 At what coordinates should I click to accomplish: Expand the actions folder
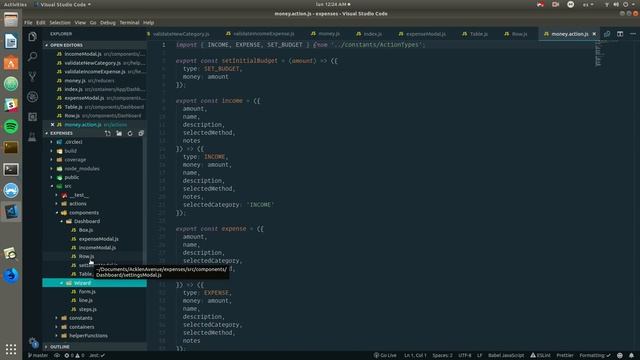point(94,204)
